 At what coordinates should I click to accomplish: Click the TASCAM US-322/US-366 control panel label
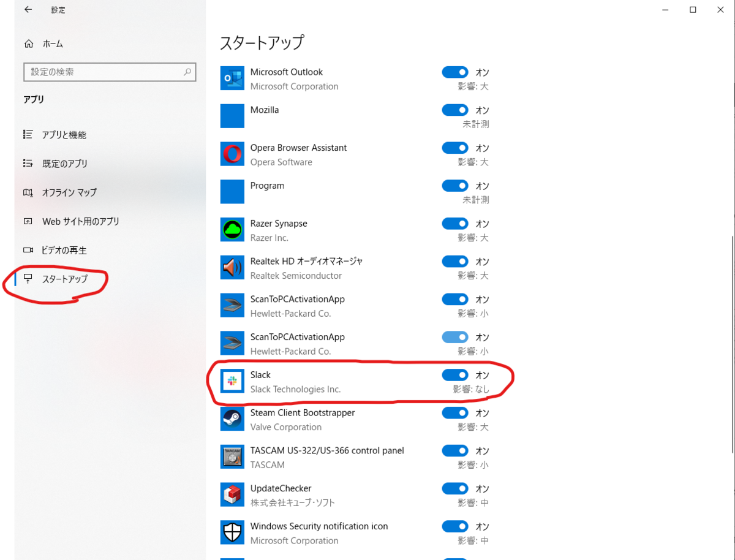click(x=327, y=450)
